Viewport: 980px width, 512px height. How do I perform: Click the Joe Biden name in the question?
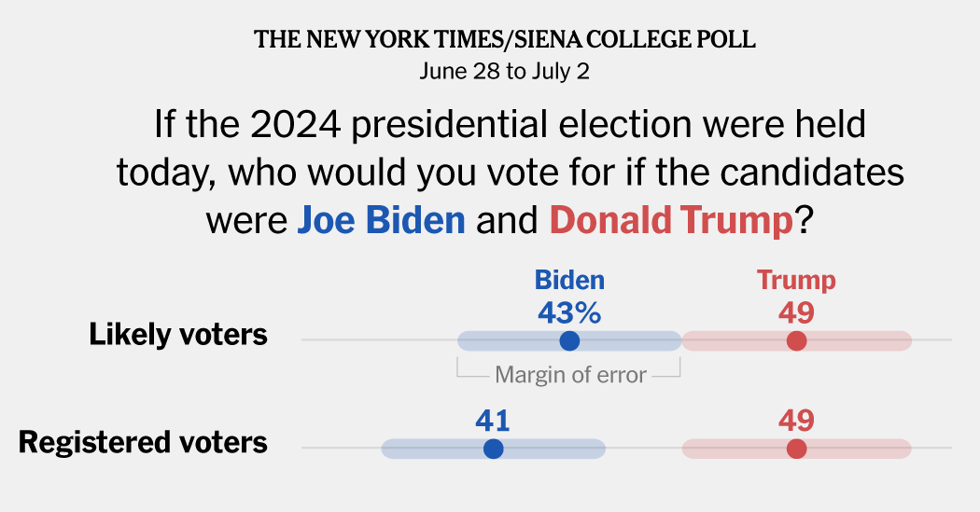(x=381, y=220)
